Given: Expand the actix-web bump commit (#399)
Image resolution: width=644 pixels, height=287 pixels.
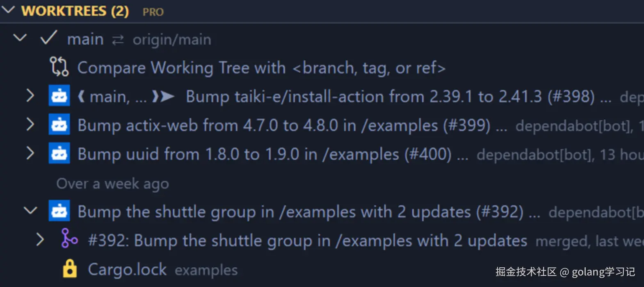Looking at the screenshot, I should (30, 124).
